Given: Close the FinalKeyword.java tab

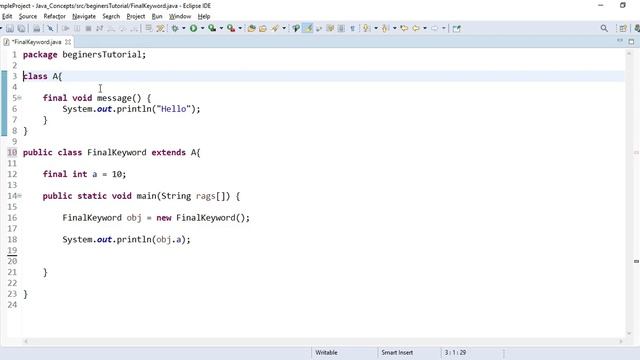Looking at the screenshot, I should pyautogui.click(x=68, y=42).
